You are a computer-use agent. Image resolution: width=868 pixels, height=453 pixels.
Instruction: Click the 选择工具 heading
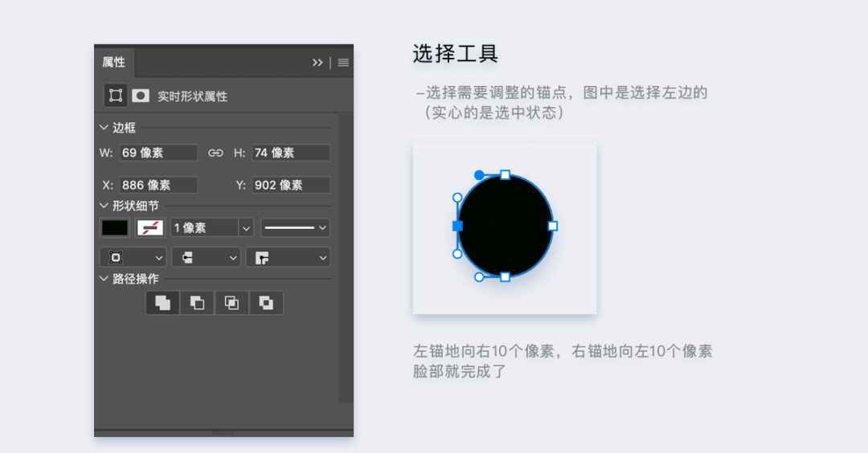tap(456, 54)
